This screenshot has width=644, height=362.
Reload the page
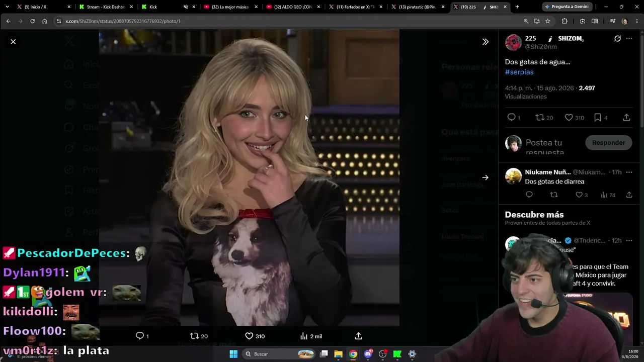point(32,21)
